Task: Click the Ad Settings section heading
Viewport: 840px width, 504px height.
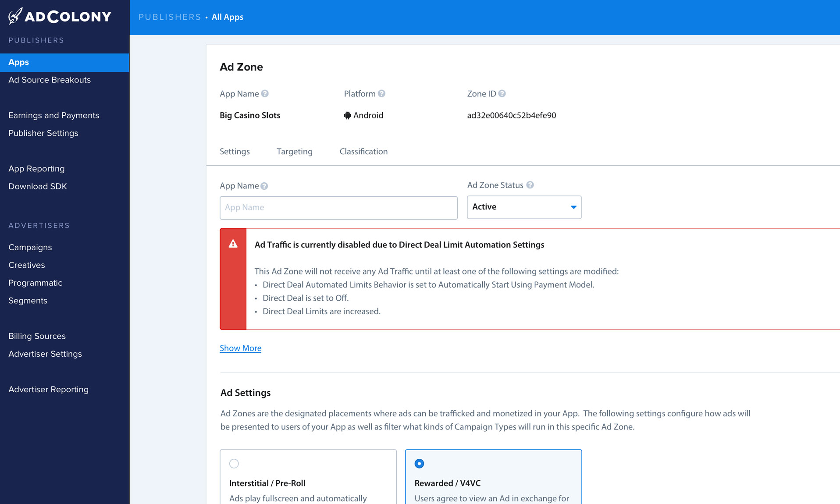Action: coord(246,393)
